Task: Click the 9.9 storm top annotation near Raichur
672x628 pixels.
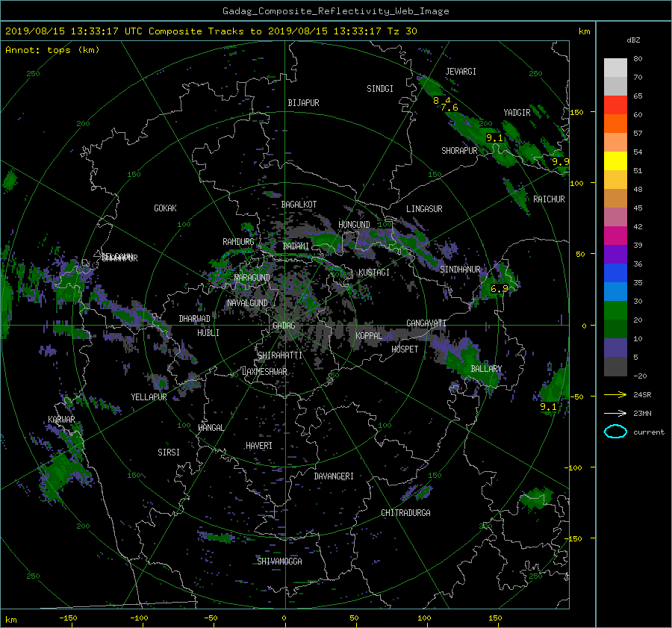Action: click(x=561, y=161)
